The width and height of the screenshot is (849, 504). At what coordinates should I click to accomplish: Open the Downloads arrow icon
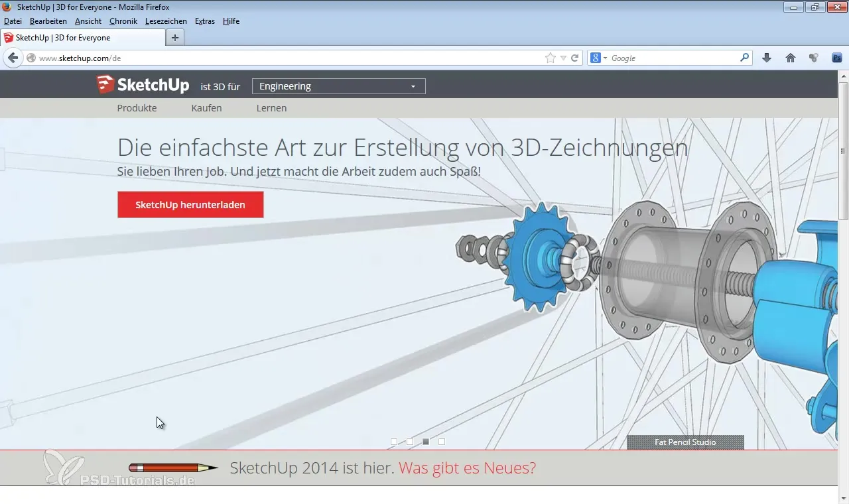pyautogui.click(x=767, y=58)
